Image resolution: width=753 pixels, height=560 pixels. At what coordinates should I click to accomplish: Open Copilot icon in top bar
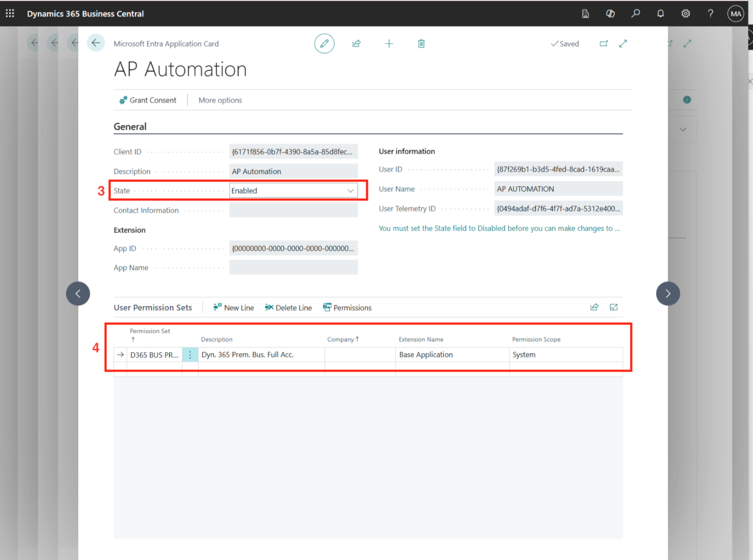[x=610, y=13]
